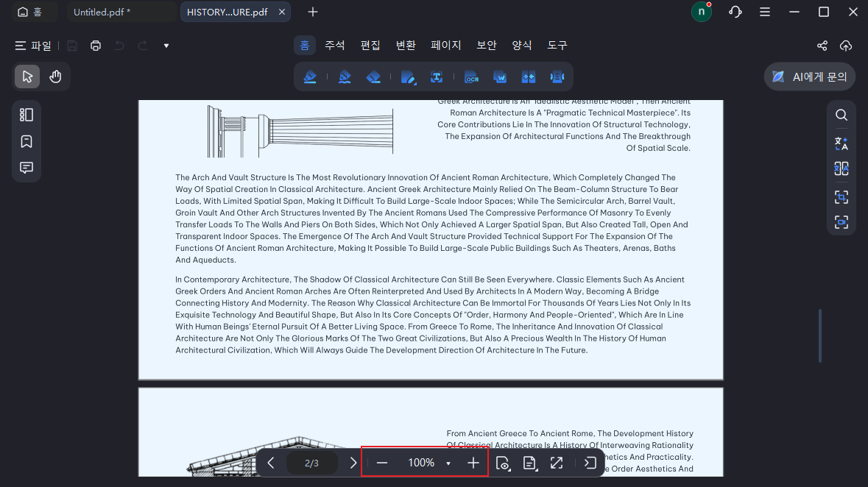Click the vertical document scrollbar

click(x=820, y=336)
